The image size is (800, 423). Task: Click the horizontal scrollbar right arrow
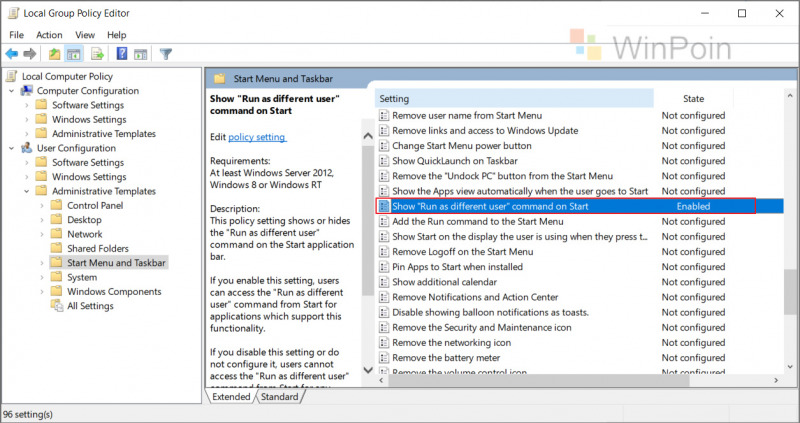(x=776, y=380)
